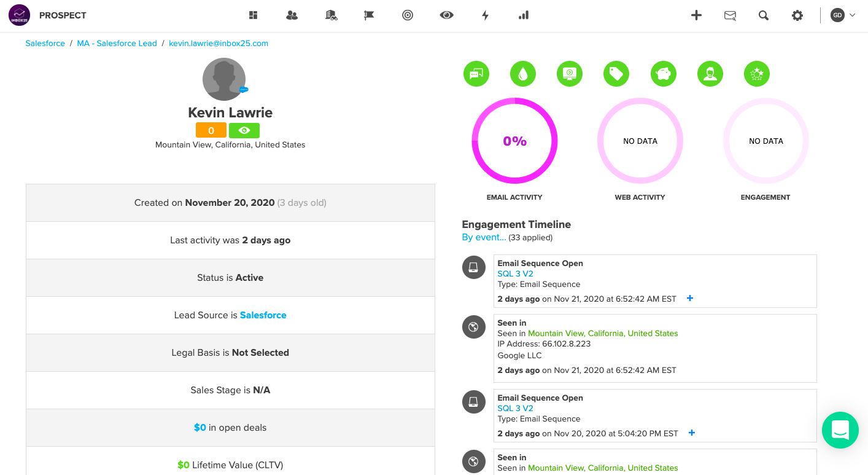Image resolution: width=868 pixels, height=475 pixels.
Task: Click the Lead Source Salesforce link
Action: coord(263,315)
